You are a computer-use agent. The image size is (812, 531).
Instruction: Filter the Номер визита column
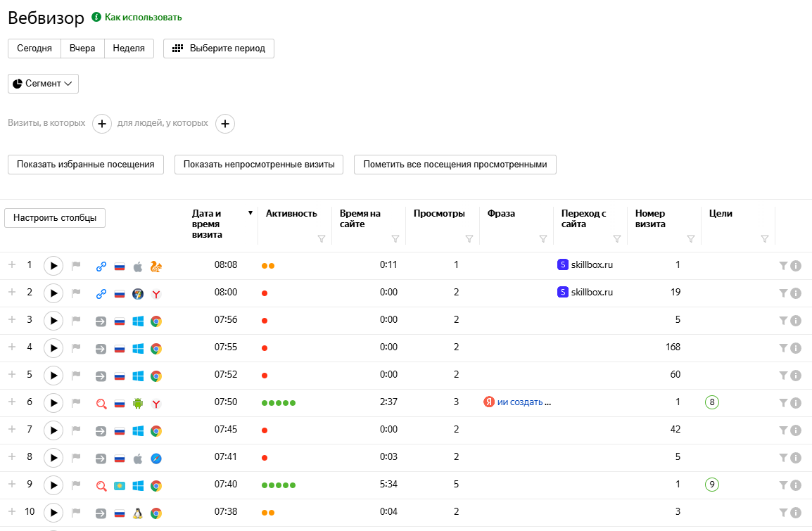click(x=691, y=238)
